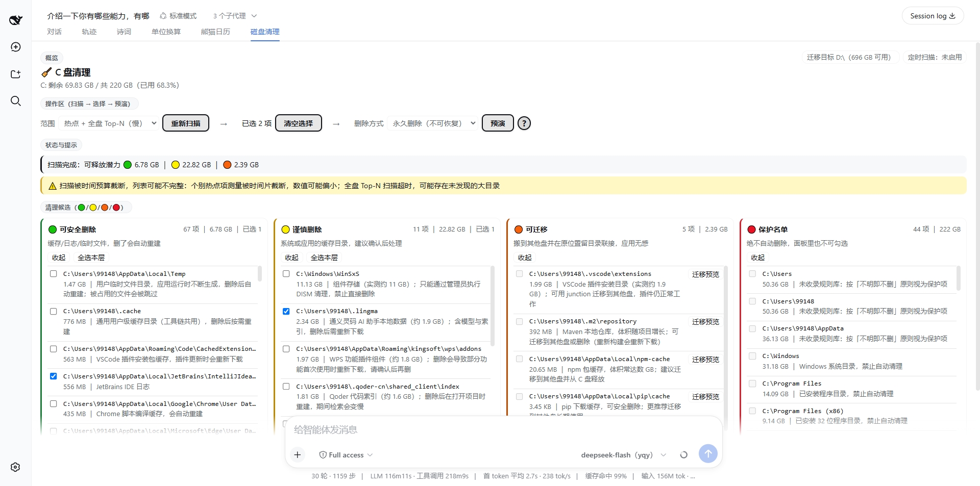Click 迁移预览 for pip\cache
This screenshot has width=980, height=486.
pos(705,397)
